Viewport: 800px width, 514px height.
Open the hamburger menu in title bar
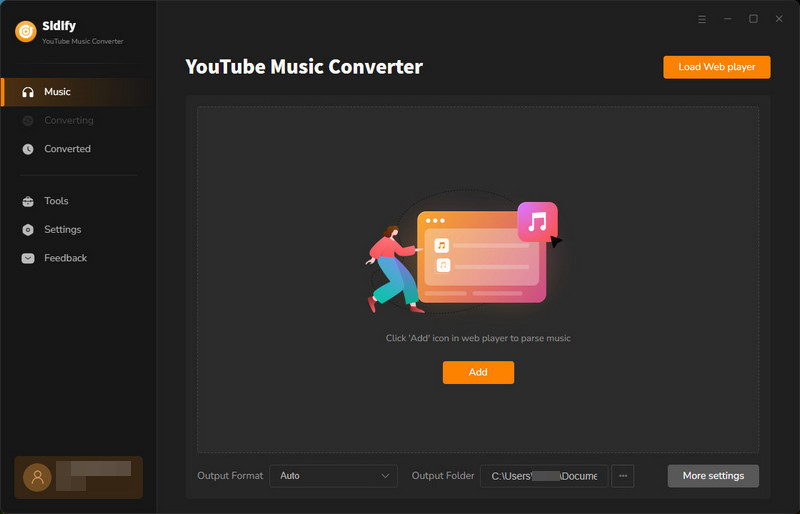(x=702, y=19)
